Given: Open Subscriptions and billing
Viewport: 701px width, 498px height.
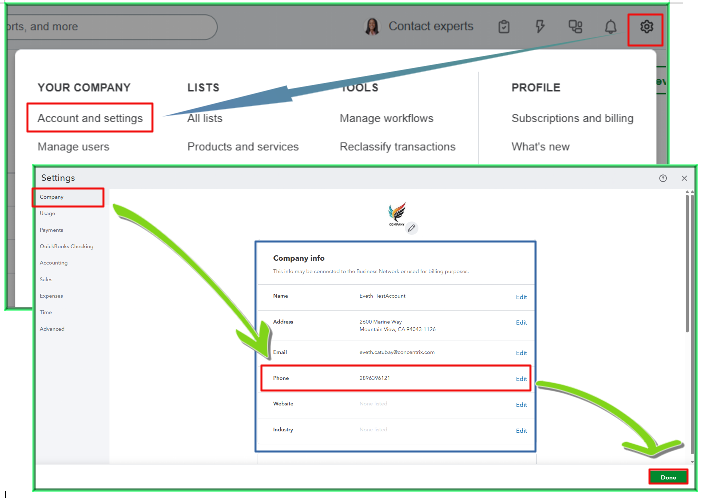Looking at the screenshot, I should click(572, 118).
